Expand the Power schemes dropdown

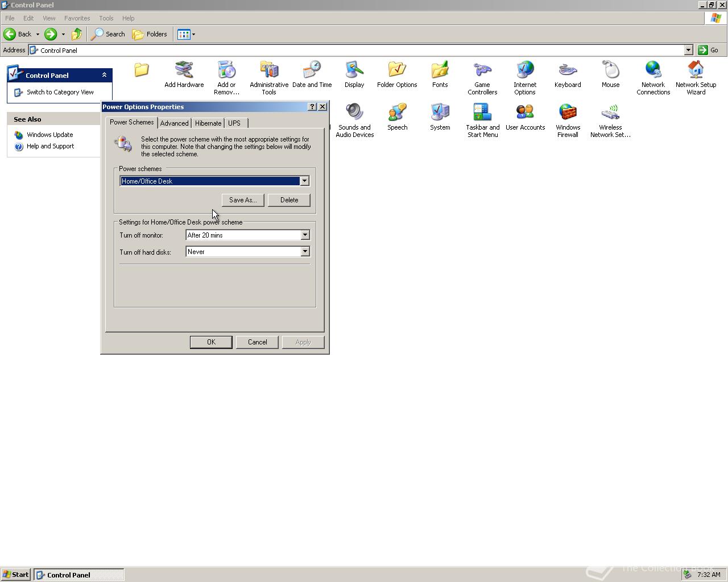pyautogui.click(x=304, y=181)
